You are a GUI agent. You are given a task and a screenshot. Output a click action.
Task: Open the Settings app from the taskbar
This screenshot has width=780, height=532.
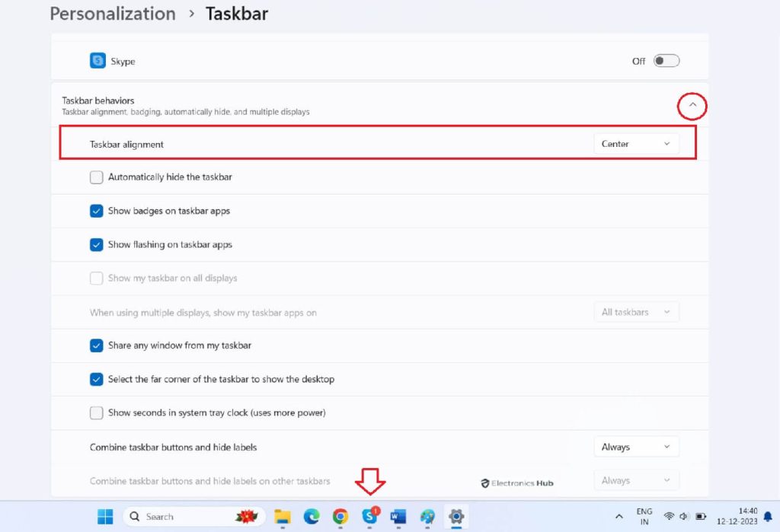coord(456,516)
